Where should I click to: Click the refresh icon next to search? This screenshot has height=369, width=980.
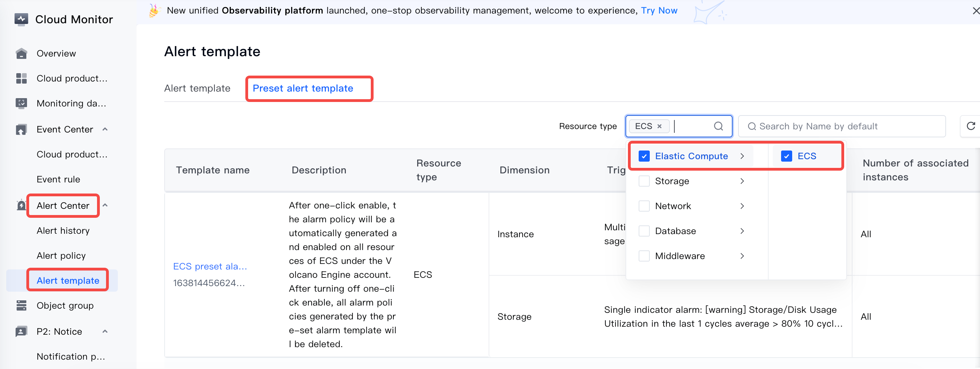click(971, 126)
